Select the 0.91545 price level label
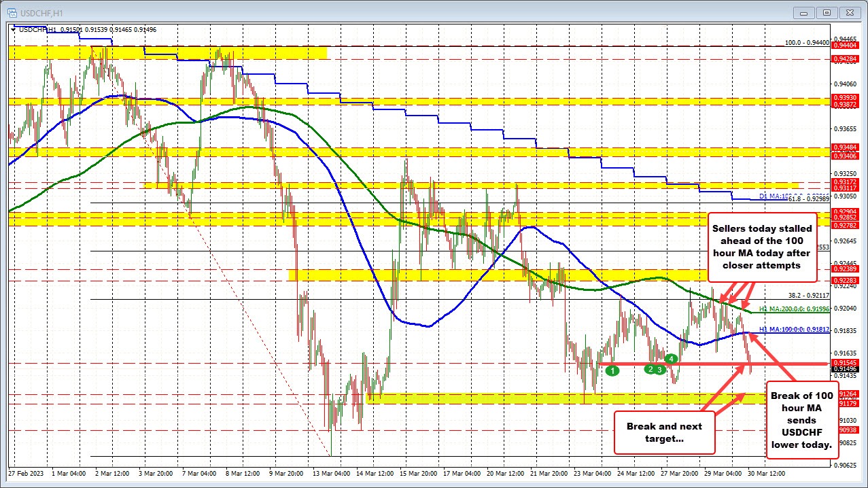868x488 pixels. pos(844,363)
